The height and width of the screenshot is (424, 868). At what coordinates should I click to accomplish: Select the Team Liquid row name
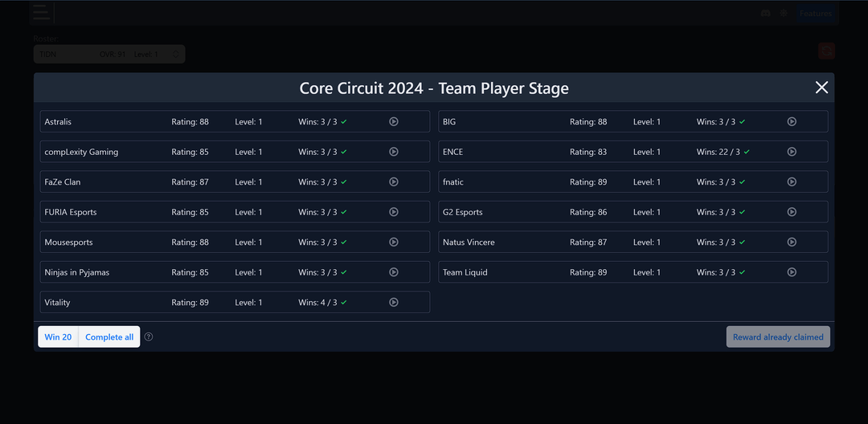tap(465, 272)
